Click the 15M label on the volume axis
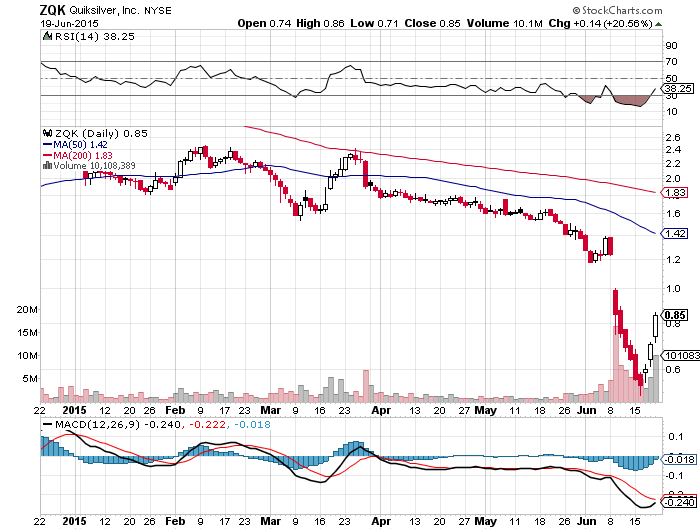The height and width of the screenshot is (530, 700). point(27,333)
